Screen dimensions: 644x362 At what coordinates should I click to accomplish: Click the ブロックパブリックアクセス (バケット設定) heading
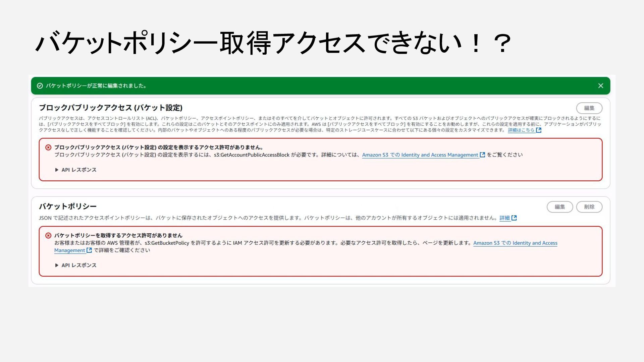[x=111, y=108]
